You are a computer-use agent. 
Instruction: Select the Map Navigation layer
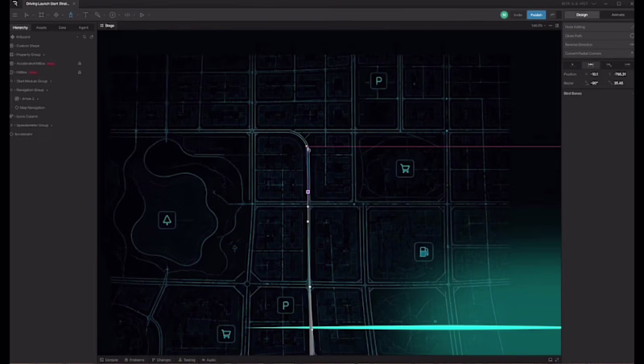(32, 108)
